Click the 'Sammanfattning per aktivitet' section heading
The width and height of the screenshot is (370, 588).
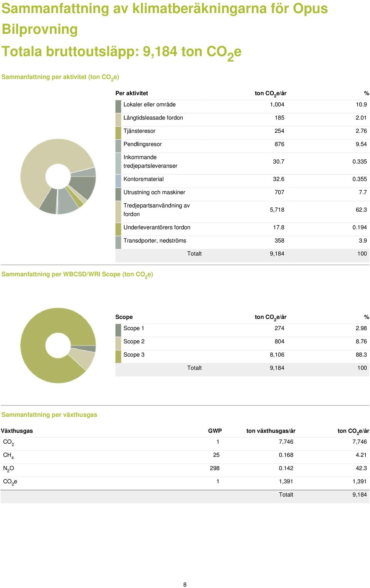click(60, 77)
